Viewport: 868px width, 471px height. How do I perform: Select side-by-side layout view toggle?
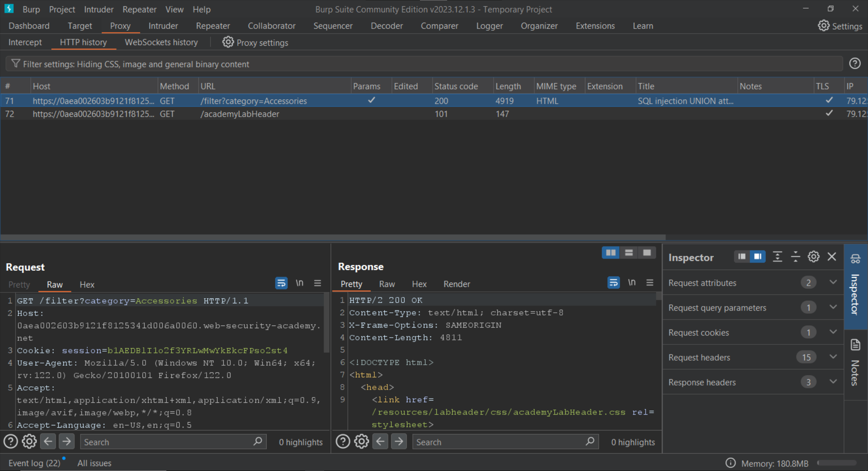point(610,253)
